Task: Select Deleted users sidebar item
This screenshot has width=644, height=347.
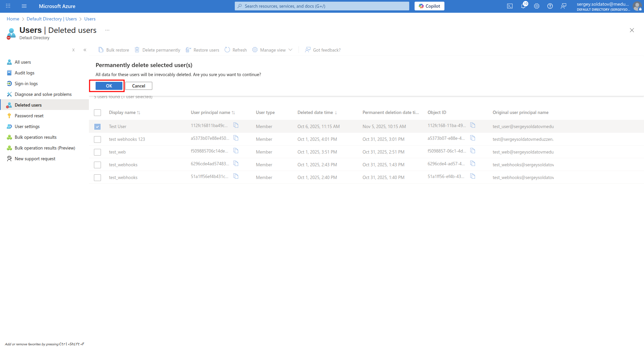Action: 44,105
